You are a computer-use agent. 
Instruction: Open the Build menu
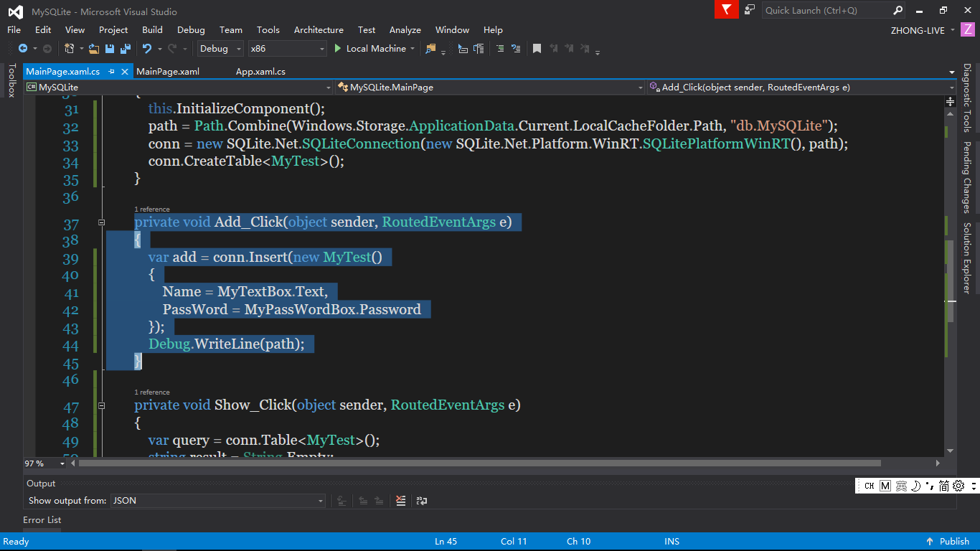click(x=152, y=30)
